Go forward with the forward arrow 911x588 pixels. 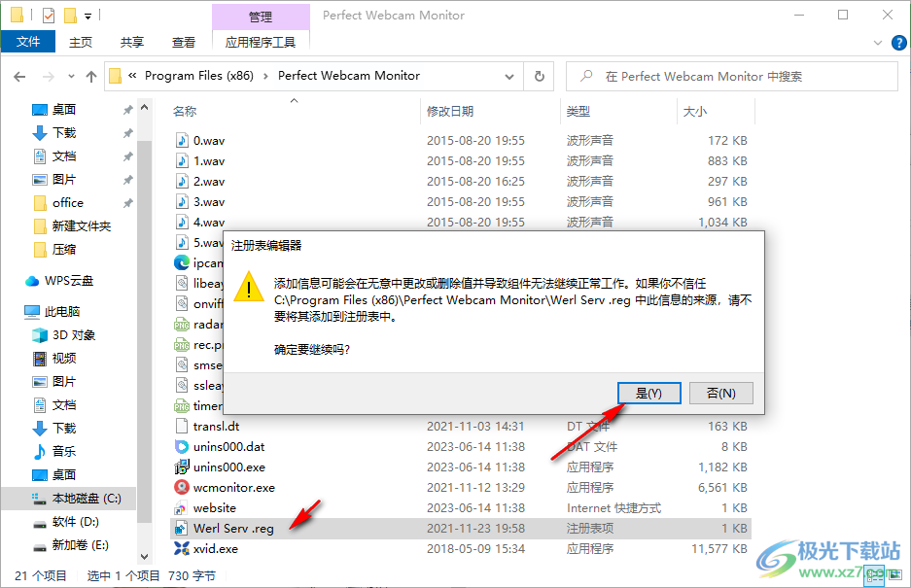(x=49, y=76)
